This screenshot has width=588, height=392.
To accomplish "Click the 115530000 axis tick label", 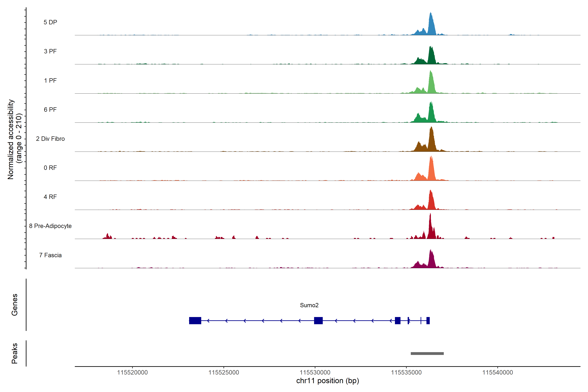I will (x=315, y=373).
